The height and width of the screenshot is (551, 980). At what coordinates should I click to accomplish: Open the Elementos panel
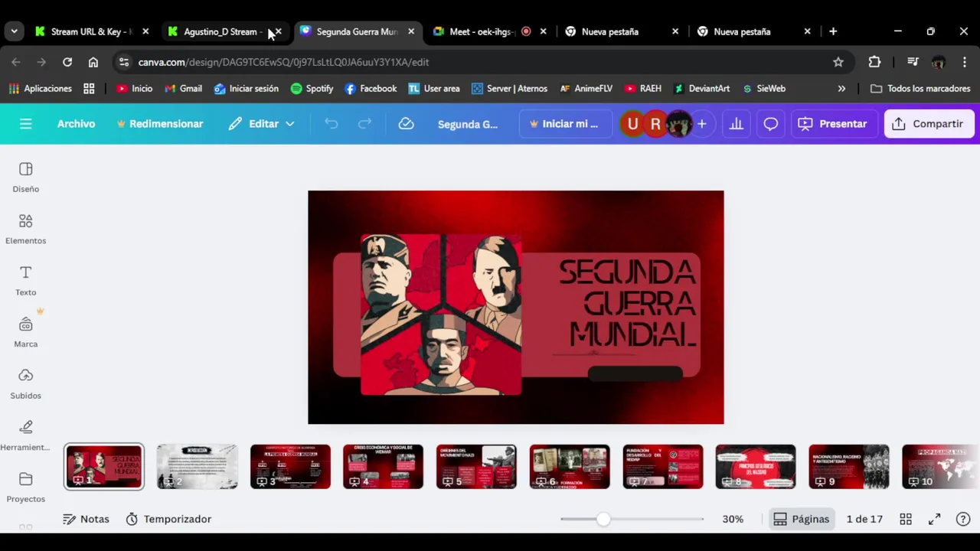[x=25, y=229]
